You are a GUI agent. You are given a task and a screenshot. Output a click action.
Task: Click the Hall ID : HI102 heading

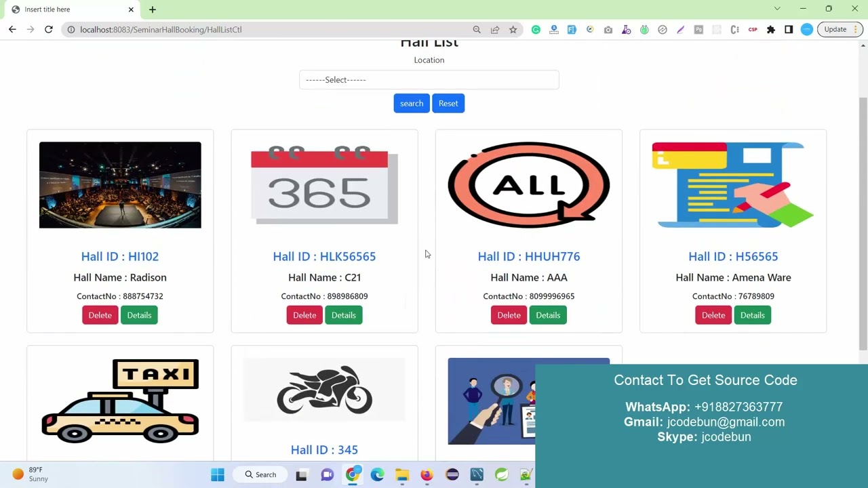pyautogui.click(x=120, y=256)
